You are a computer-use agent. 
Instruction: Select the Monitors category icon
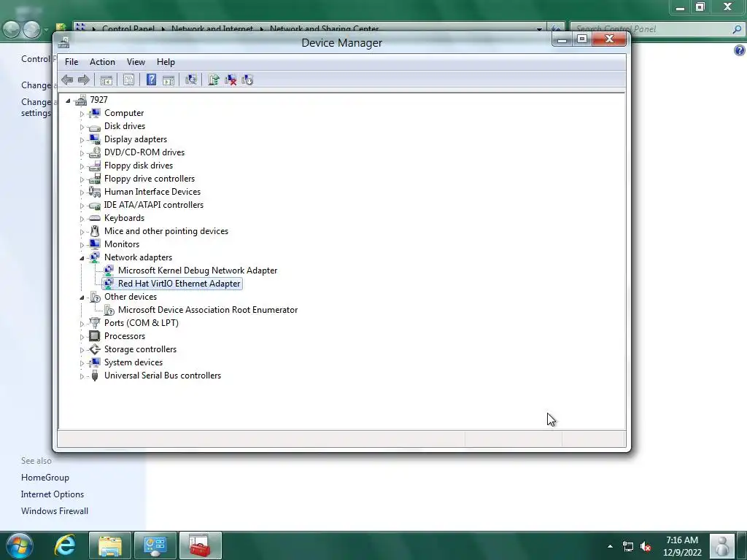point(95,244)
